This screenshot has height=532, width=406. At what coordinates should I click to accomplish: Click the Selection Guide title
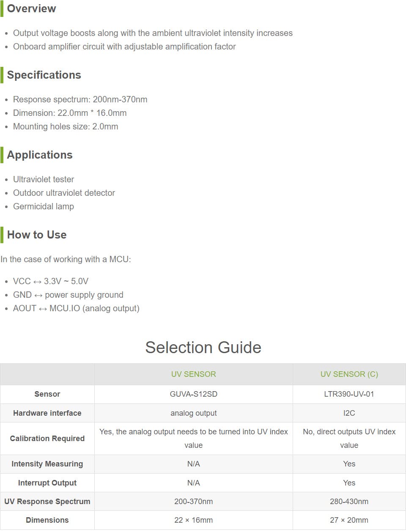pyautogui.click(x=203, y=347)
